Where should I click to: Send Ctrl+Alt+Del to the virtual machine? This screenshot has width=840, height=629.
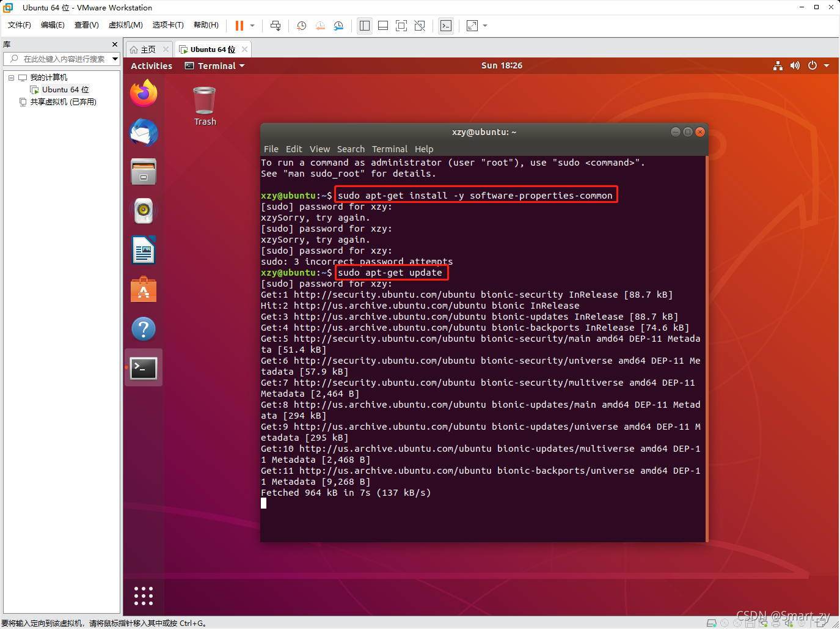[x=276, y=26]
